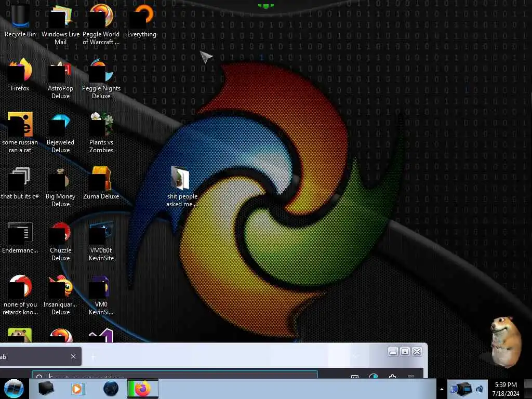The width and height of the screenshot is (532, 399).
Task: Open the black folder taskbar icon
Action: coord(46,389)
